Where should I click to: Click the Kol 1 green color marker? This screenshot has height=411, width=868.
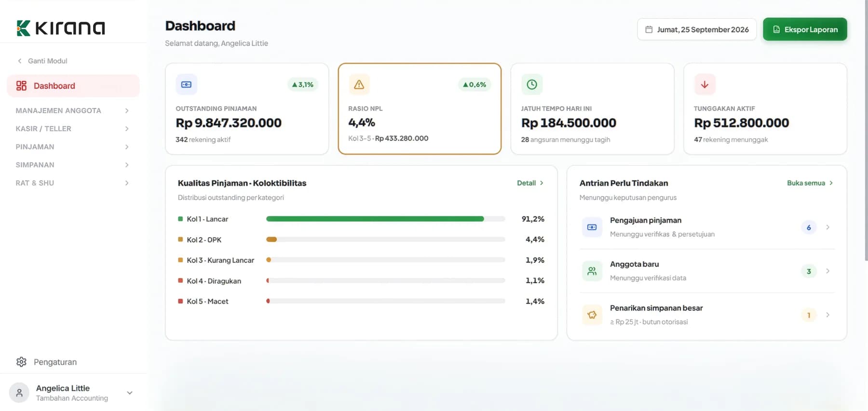click(x=180, y=219)
